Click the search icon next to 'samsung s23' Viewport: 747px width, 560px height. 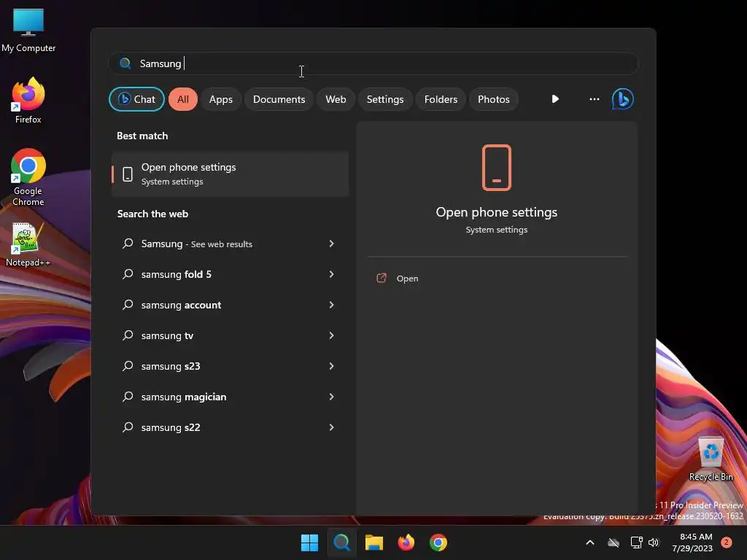click(x=128, y=366)
